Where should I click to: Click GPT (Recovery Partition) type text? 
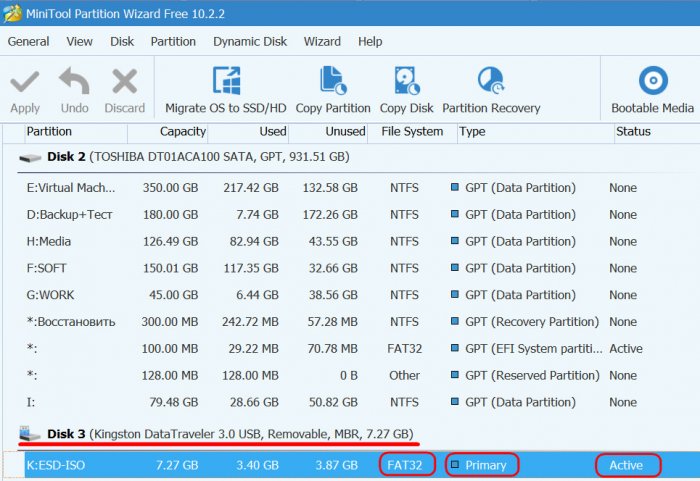532,322
